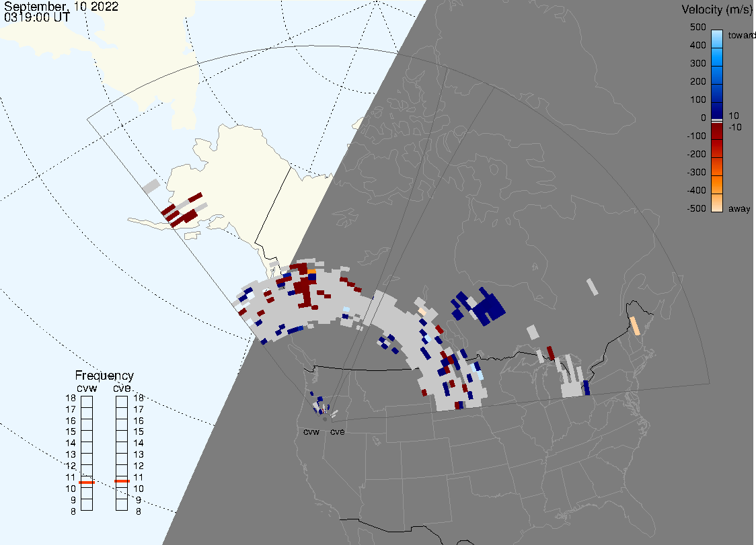Click the 0319:00 UT timestamp
Image resolution: width=756 pixels, height=545 pixels.
[x=36, y=17]
